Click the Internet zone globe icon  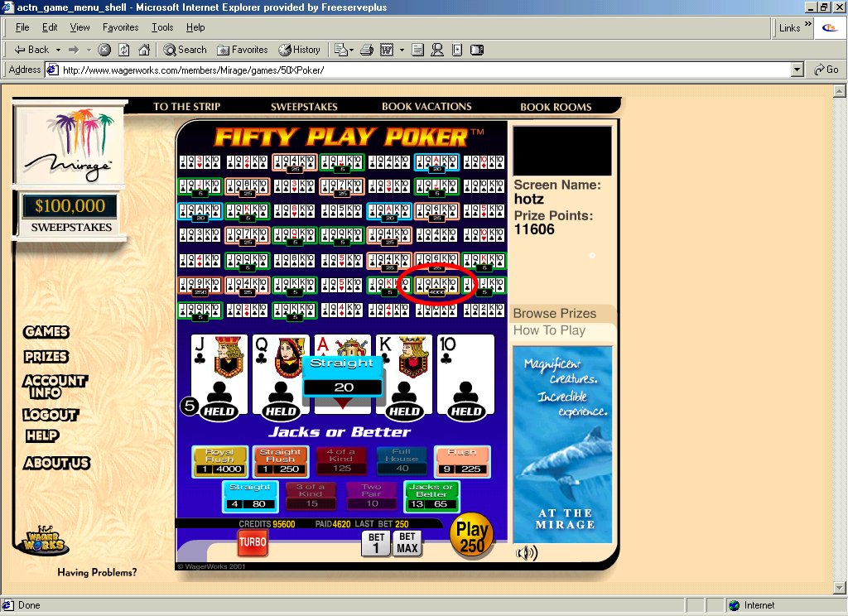[x=734, y=605]
